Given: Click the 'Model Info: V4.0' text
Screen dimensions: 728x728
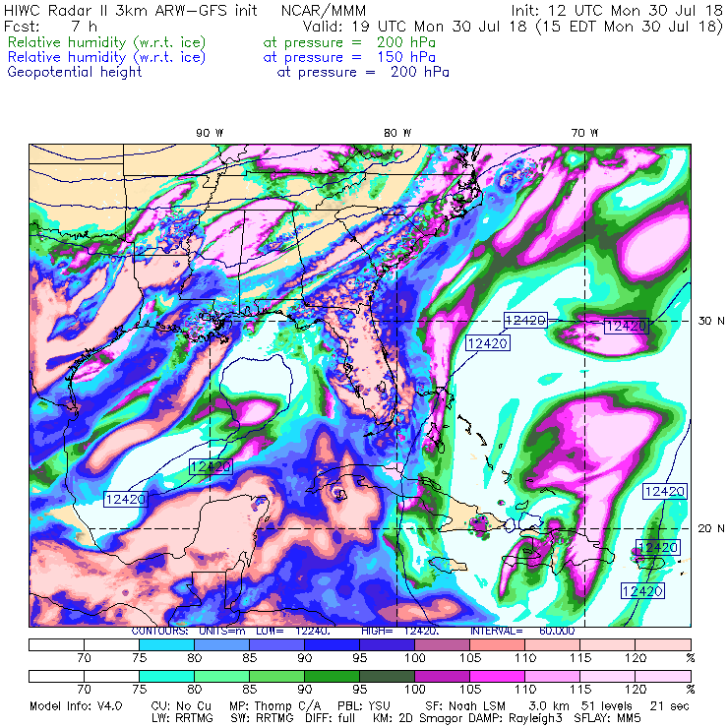Looking at the screenshot, I should [76, 706].
